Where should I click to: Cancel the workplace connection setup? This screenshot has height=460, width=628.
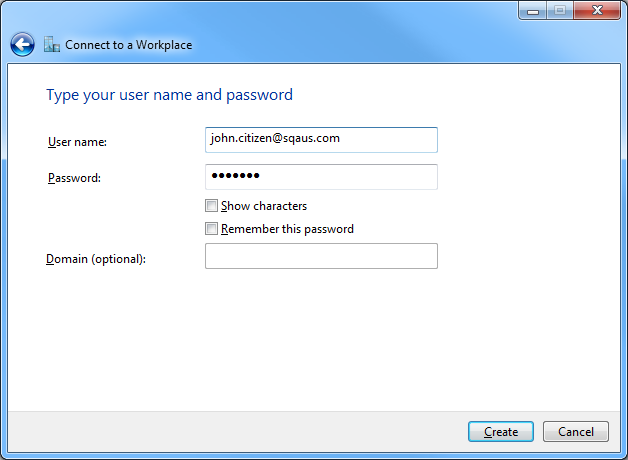(x=575, y=432)
